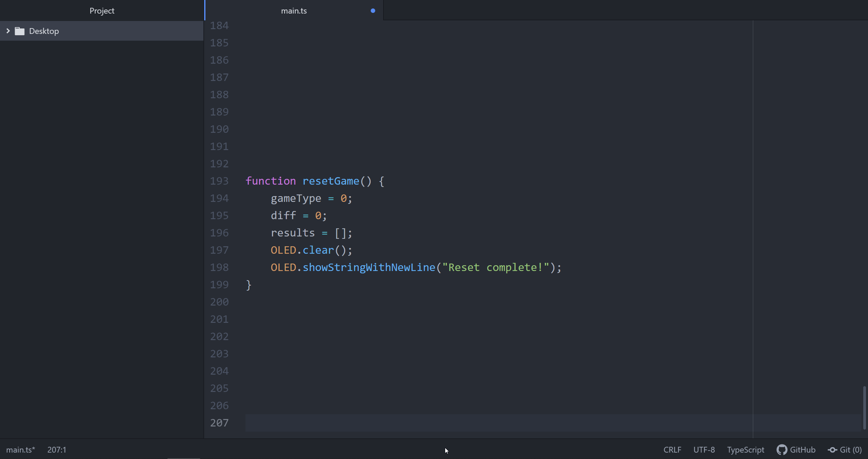The width and height of the screenshot is (868, 459).
Task: Click line number 193 in gutter
Action: tap(219, 181)
